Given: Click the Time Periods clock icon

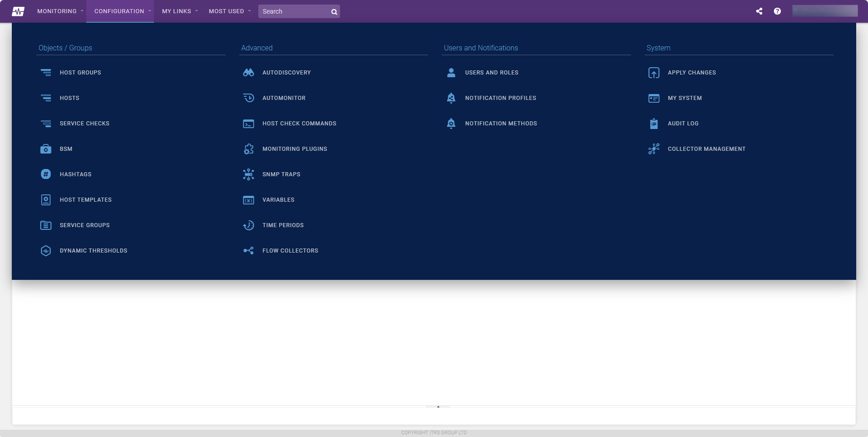Looking at the screenshot, I should click(248, 225).
